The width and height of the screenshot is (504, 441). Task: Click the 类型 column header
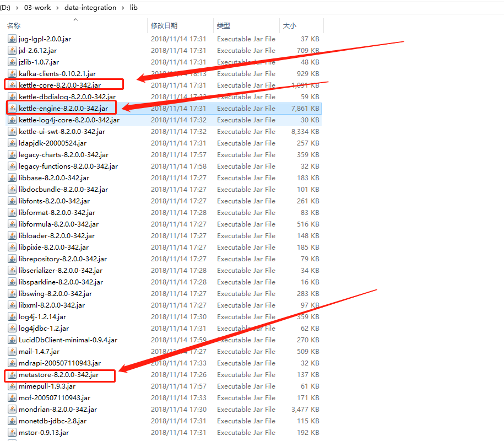224,26
